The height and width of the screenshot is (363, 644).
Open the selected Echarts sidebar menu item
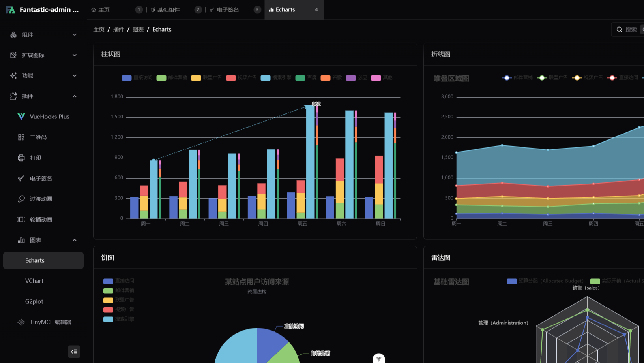(x=43, y=260)
